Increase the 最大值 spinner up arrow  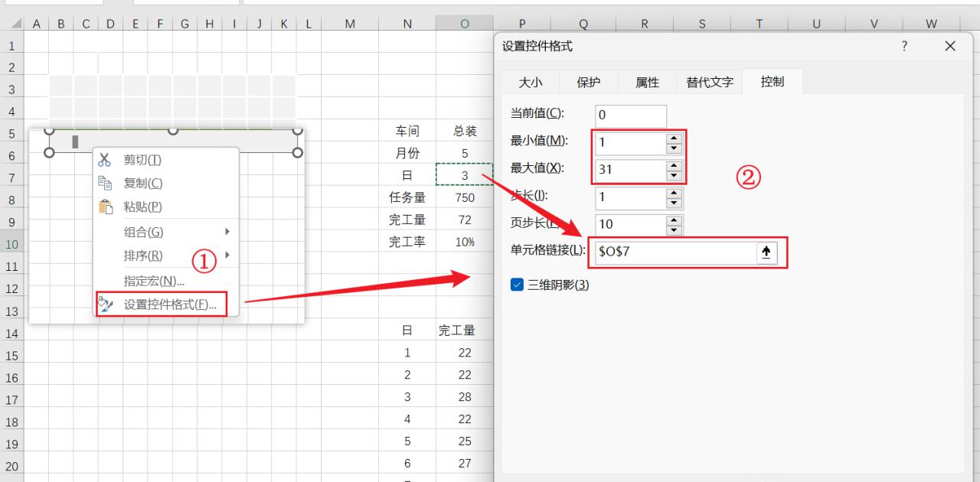674,165
